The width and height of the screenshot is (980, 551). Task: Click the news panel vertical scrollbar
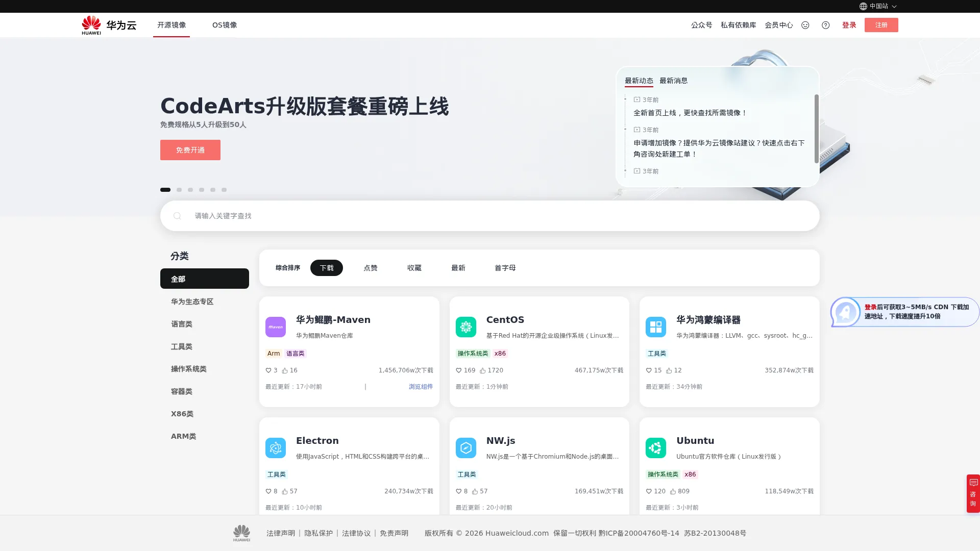click(817, 129)
